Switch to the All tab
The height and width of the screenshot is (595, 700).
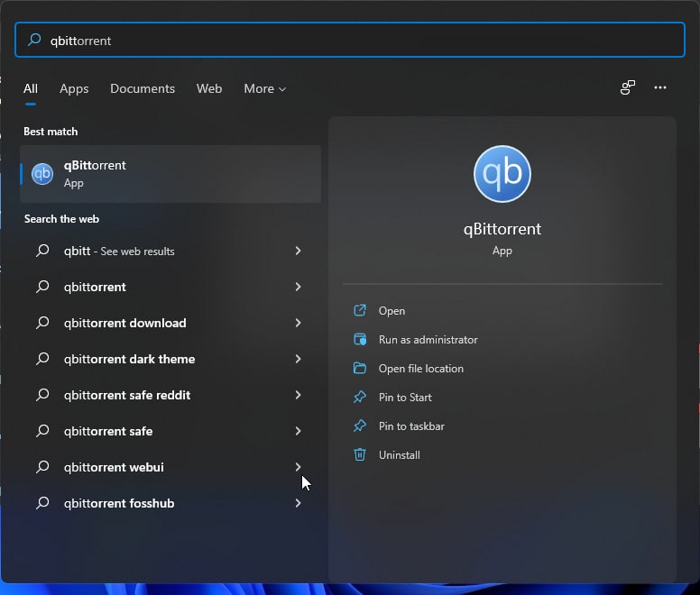point(31,88)
